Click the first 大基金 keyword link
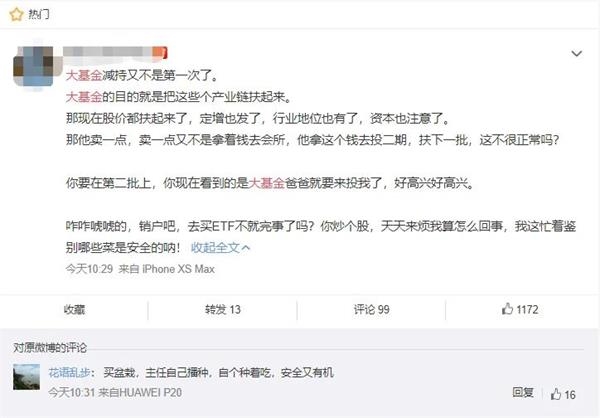 [84, 75]
